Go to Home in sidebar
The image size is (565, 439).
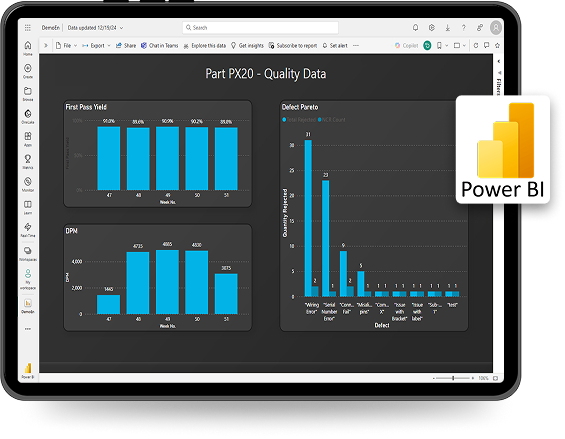(x=28, y=48)
